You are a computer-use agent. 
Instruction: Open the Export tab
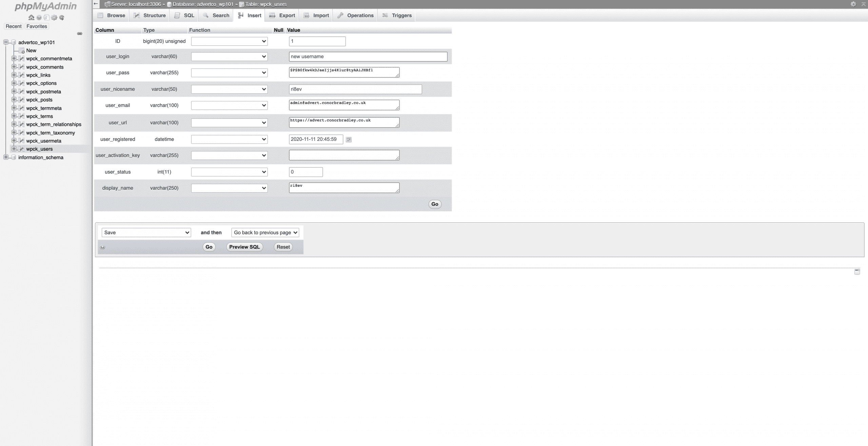pos(282,15)
